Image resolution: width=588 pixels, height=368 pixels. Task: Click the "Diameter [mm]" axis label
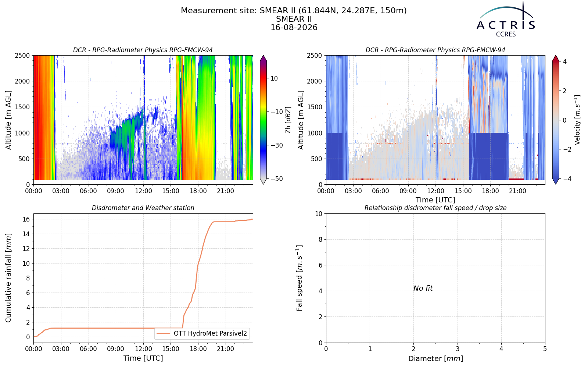coord(435,358)
